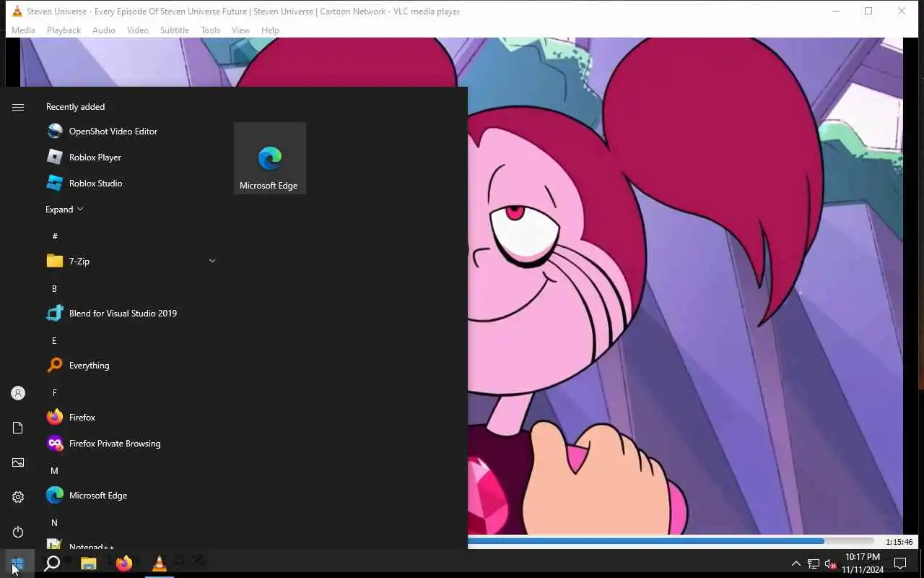Open Documents from Start sidebar

click(18, 428)
